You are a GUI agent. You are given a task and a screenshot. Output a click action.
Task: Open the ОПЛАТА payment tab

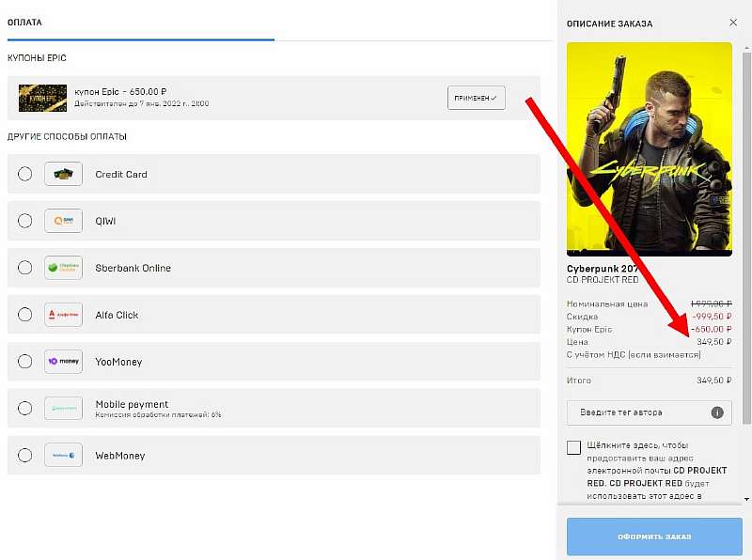coord(24,23)
